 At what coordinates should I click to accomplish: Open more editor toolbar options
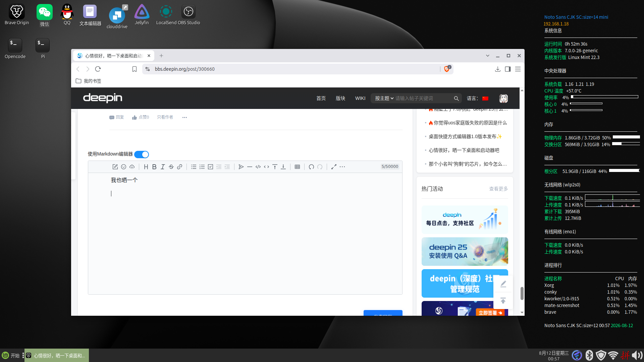pyautogui.click(x=342, y=167)
